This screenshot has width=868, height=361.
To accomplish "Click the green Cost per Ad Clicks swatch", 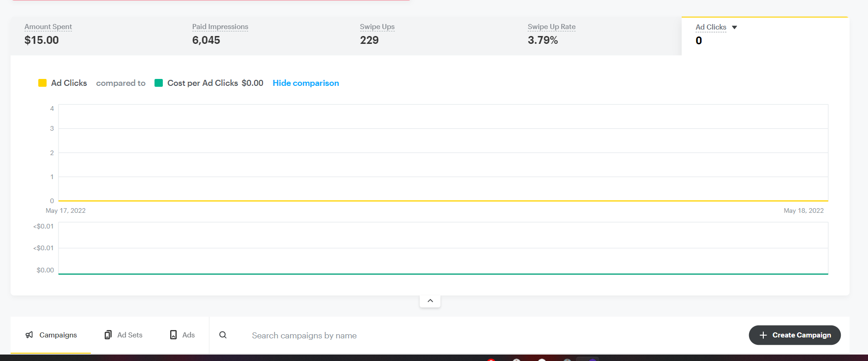I will point(159,83).
